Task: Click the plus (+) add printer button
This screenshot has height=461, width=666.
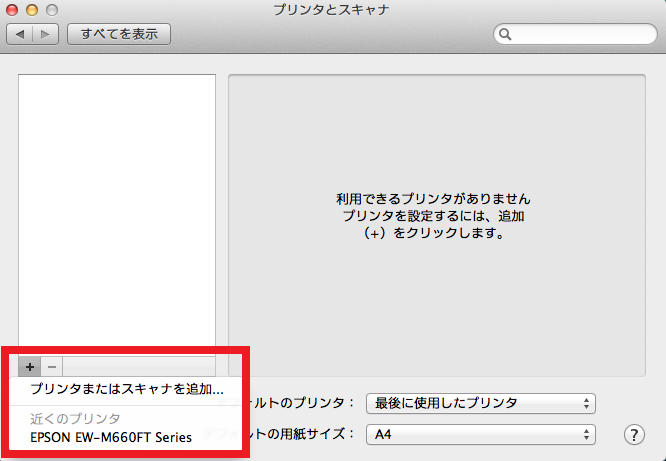Action: (x=30, y=367)
